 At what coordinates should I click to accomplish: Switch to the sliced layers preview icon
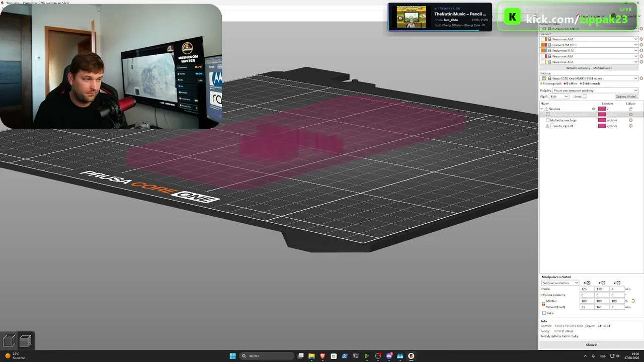25,341
